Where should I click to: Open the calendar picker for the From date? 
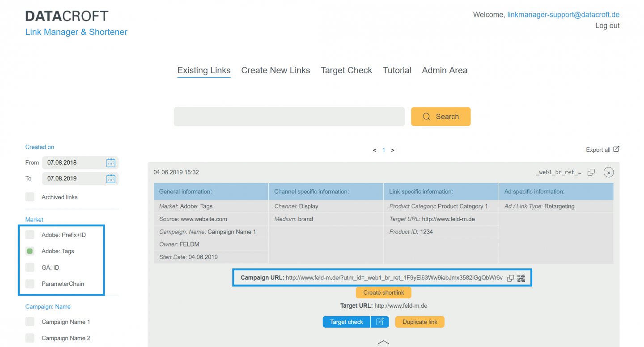pyautogui.click(x=110, y=163)
